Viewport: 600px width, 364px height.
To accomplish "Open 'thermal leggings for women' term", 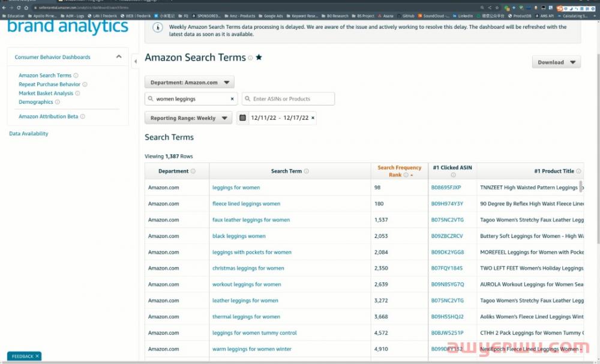I will coord(246,317).
